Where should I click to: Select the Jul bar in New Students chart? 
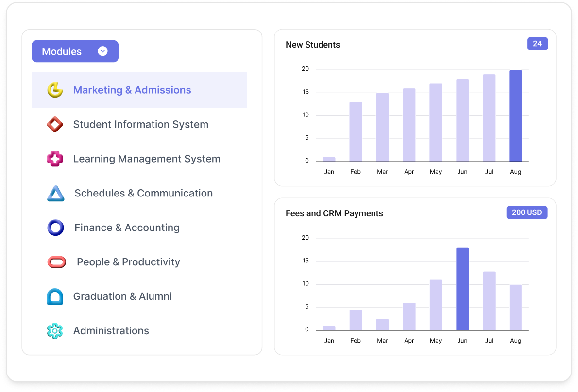pyautogui.click(x=489, y=118)
